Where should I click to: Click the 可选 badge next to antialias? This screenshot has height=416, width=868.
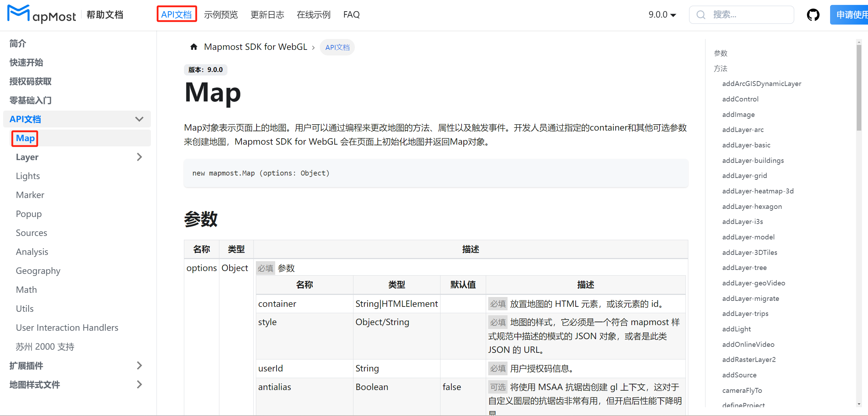[497, 387]
